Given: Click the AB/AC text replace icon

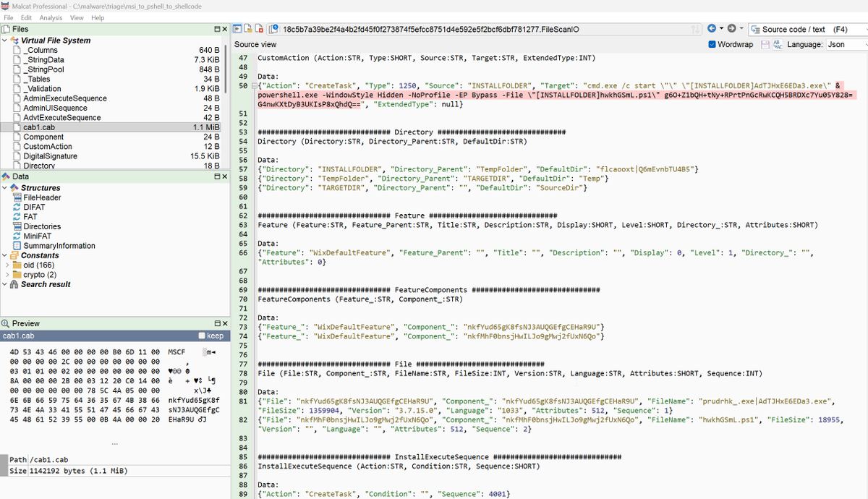Looking at the screenshot, I should [x=778, y=44].
